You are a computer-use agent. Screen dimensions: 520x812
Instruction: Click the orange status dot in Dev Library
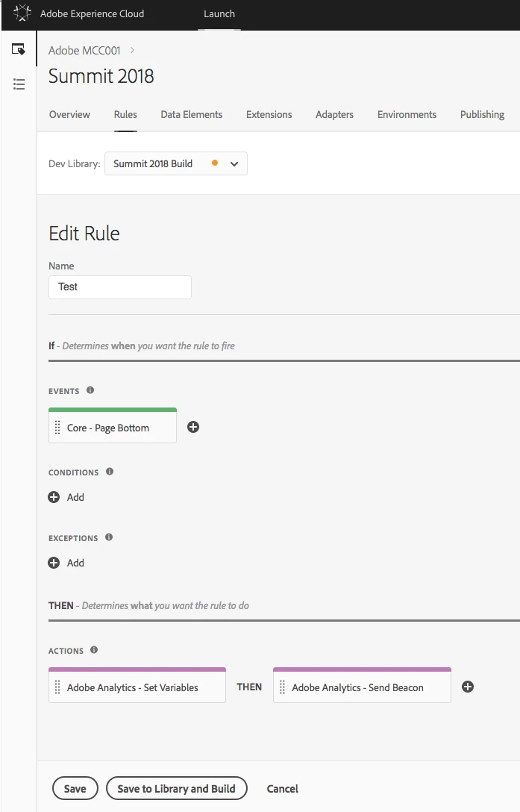coord(214,163)
